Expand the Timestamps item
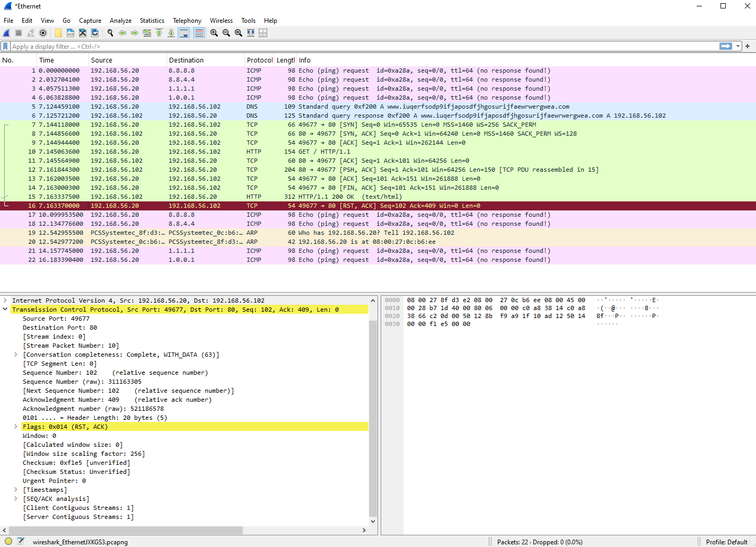The height and width of the screenshot is (547, 756). [16, 490]
